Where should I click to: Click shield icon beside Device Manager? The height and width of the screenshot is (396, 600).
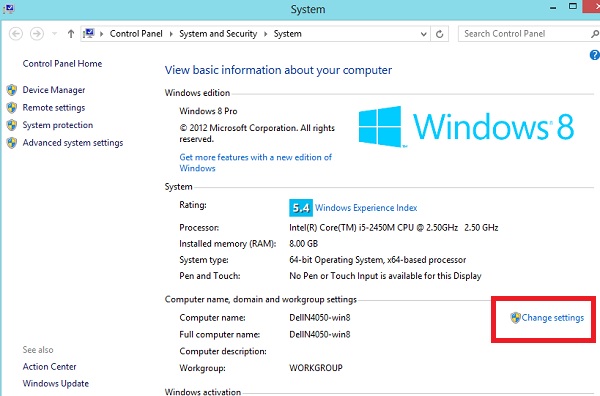click(x=12, y=90)
